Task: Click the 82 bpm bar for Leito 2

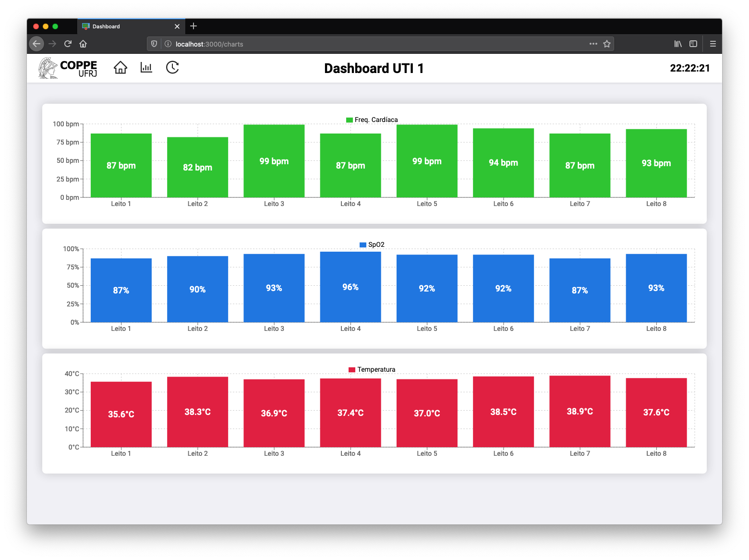Action: tap(197, 167)
